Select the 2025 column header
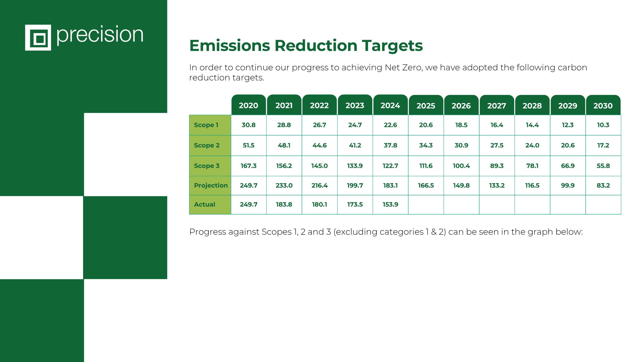The image size is (644, 362). [x=426, y=105]
